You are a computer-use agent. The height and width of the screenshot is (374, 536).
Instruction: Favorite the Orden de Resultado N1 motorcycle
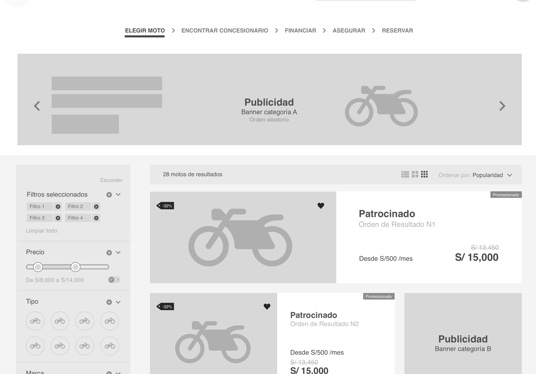(x=321, y=205)
